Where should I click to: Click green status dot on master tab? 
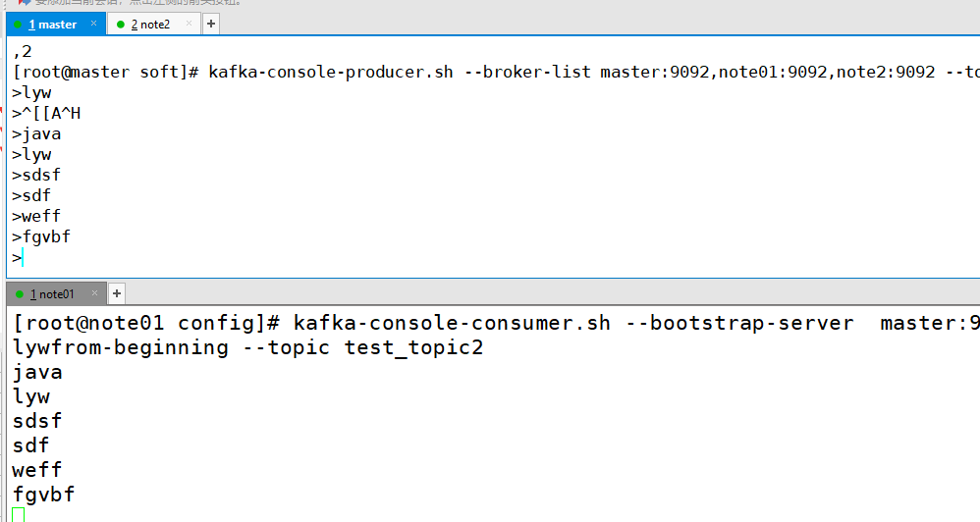[x=17, y=25]
